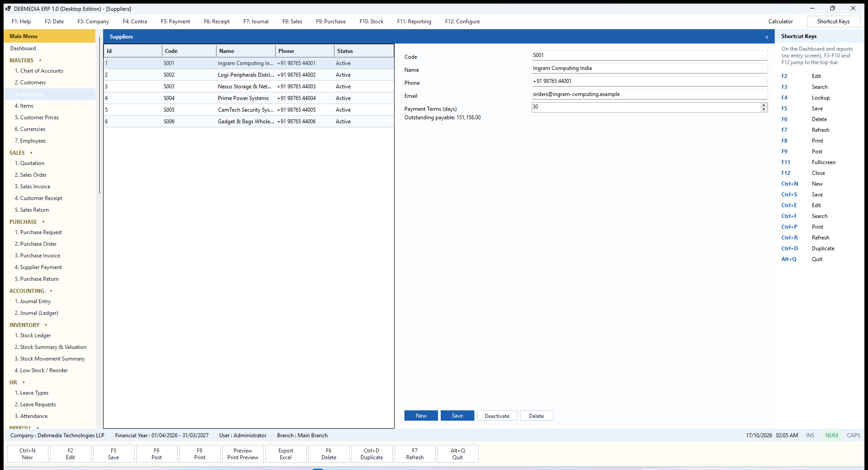Open the F12: Configure menu
Screen dimensions: 868x470
click(x=462, y=22)
